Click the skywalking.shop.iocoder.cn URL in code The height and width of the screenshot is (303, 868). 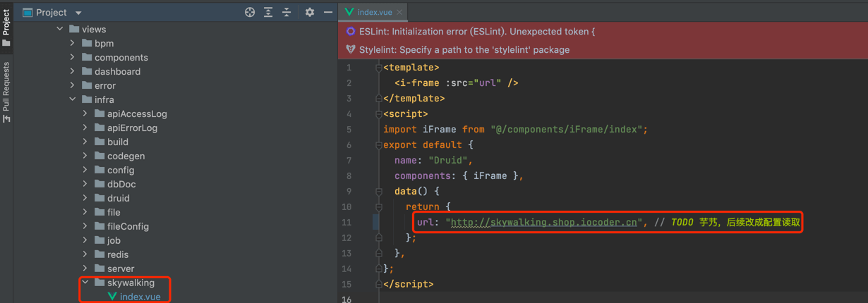[x=545, y=222]
